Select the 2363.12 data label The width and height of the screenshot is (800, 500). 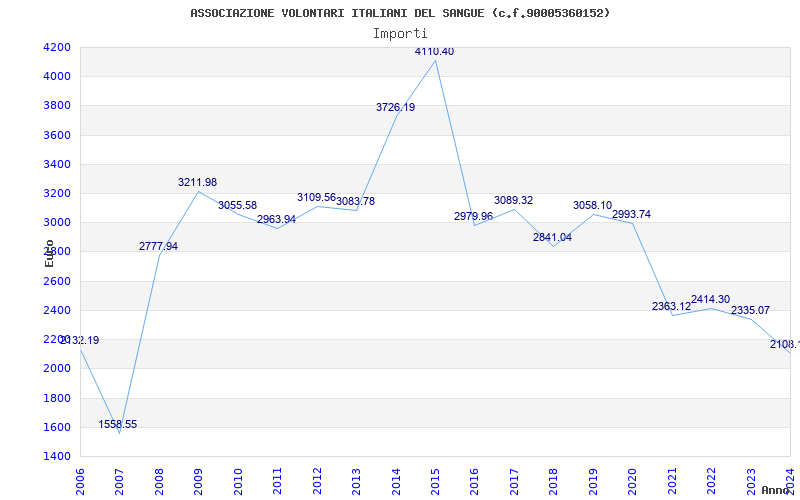[x=671, y=307]
